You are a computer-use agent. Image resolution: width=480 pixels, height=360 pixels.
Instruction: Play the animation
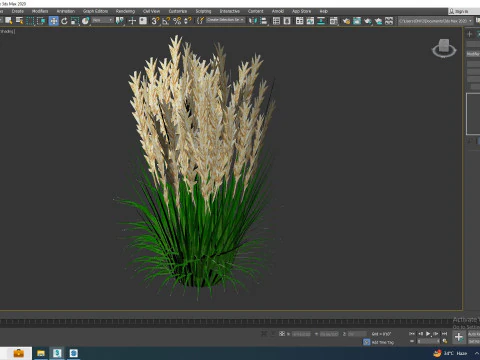point(428,334)
